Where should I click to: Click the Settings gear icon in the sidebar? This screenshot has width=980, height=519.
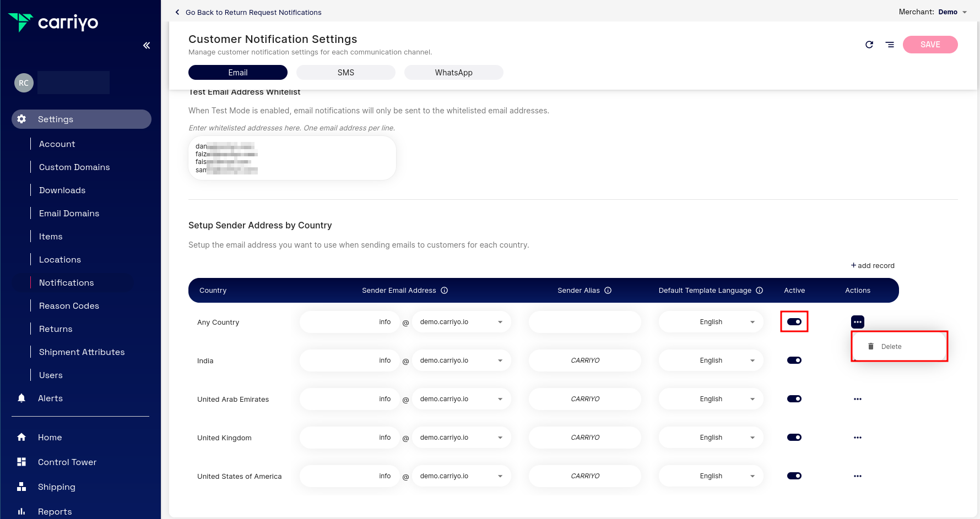tap(22, 119)
